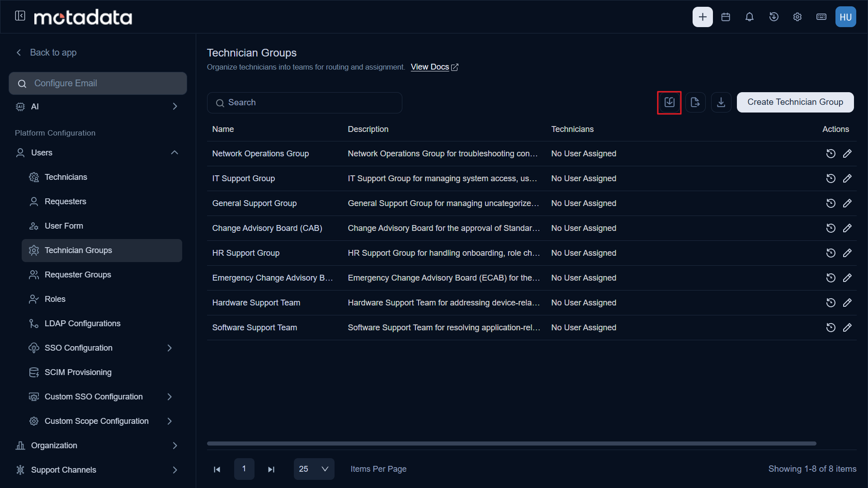Expand the Organization section

click(175, 446)
